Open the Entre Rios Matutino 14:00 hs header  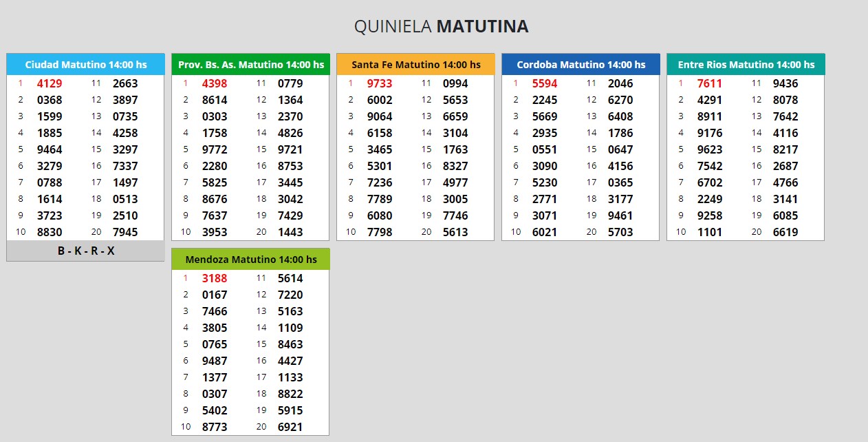click(x=746, y=65)
